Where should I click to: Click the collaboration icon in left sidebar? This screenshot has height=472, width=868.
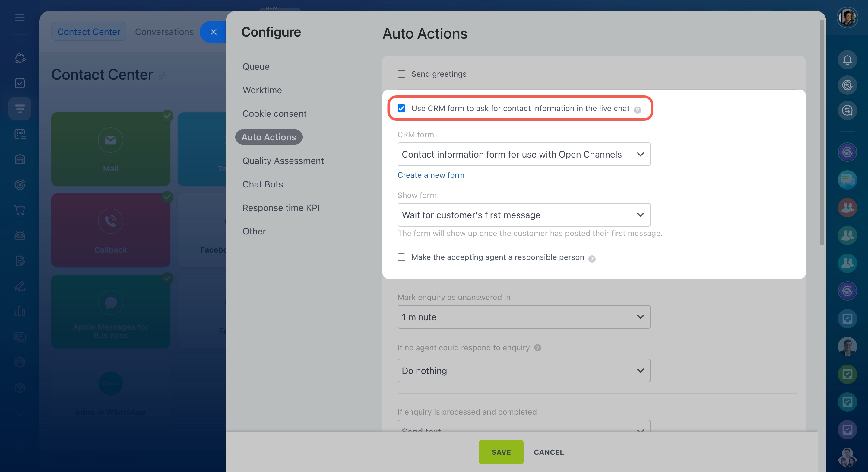[x=20, y=58]
